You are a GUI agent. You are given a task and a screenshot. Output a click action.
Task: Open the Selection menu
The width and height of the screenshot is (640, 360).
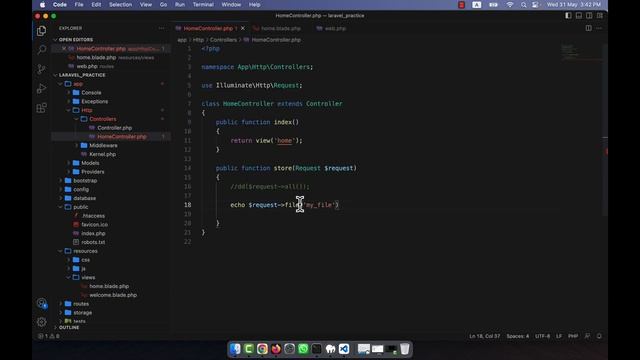pyautogui.click(x=120, y=4)
